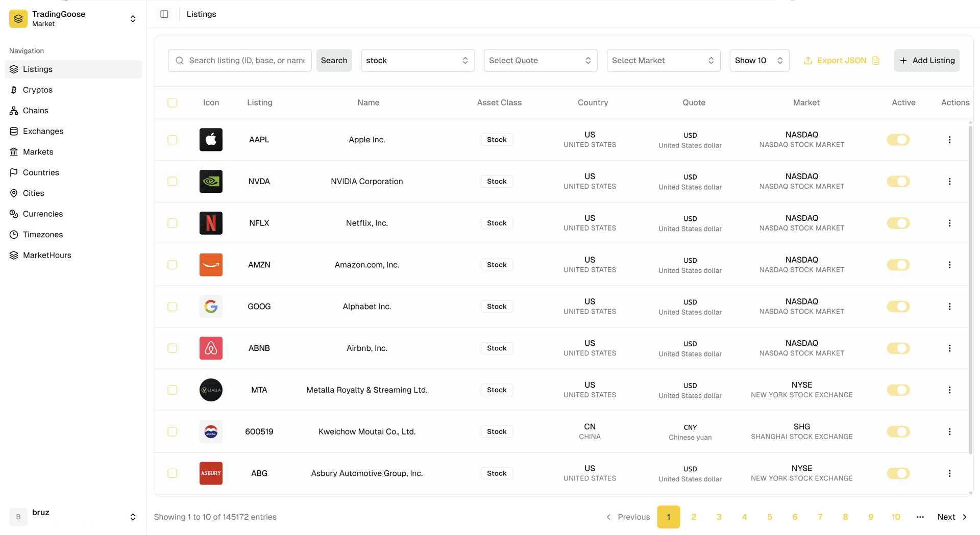Click the Metalla logo icon
Screen dimensions: 980x535
click(x=211, y=390)
